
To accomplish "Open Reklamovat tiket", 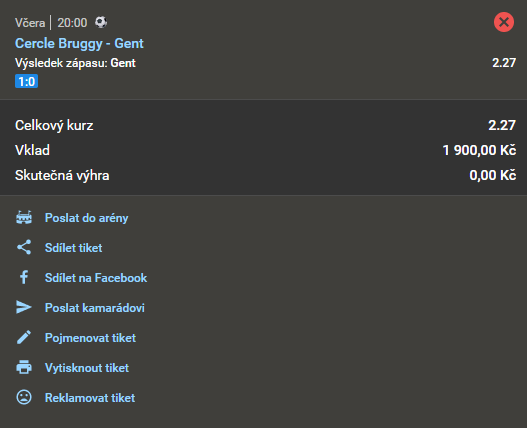I will (90, 398).
